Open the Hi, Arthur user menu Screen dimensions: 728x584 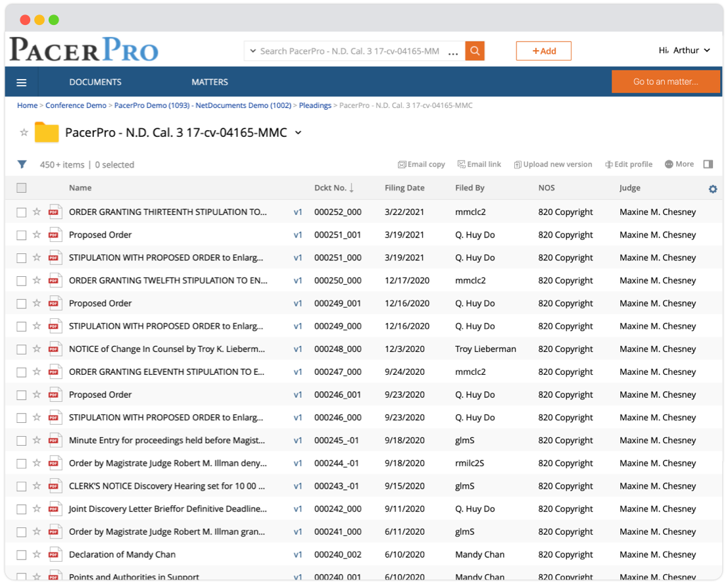click(684, 50)
